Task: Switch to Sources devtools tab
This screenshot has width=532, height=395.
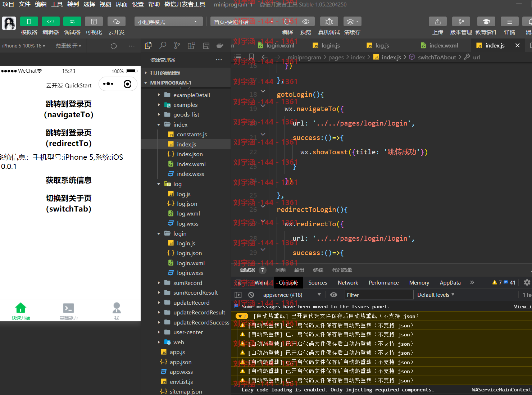Action: (x=318, y=283)
